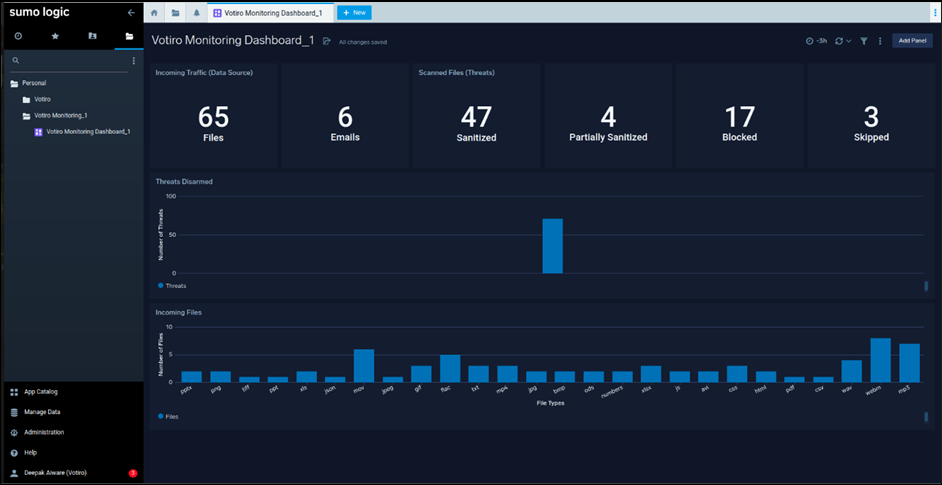Click the flac bar in Incoming Files

pyautogui.click(x=450, y=368)
